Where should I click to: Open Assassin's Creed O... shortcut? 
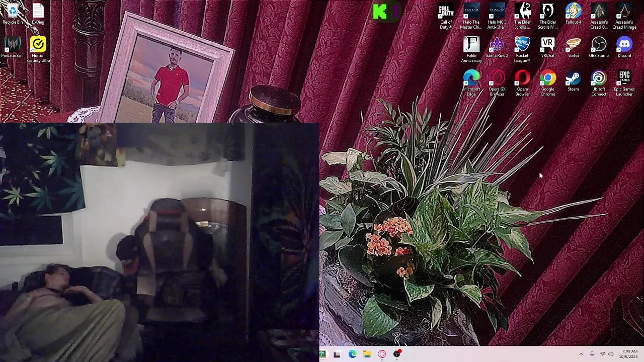coord(599,16)
